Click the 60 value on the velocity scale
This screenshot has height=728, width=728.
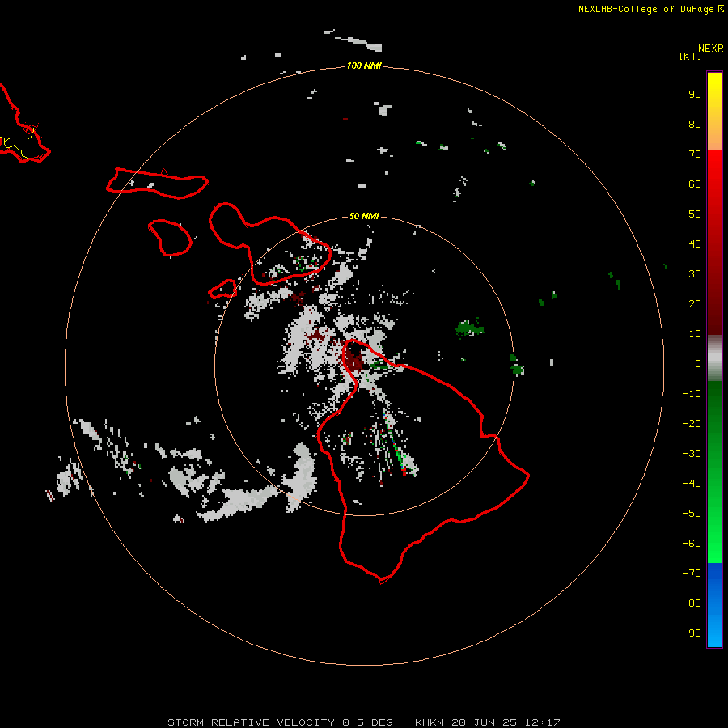[695, 184]
